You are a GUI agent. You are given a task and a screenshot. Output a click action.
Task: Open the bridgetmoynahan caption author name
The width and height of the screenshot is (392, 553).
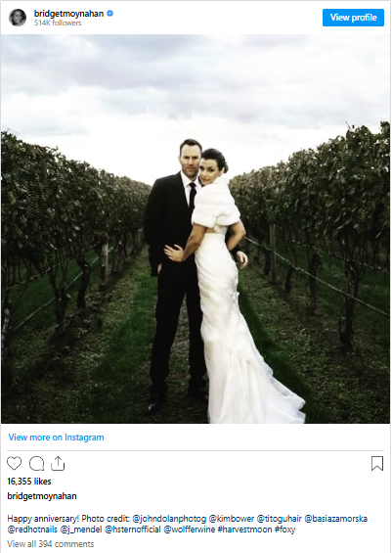(42, 496)
